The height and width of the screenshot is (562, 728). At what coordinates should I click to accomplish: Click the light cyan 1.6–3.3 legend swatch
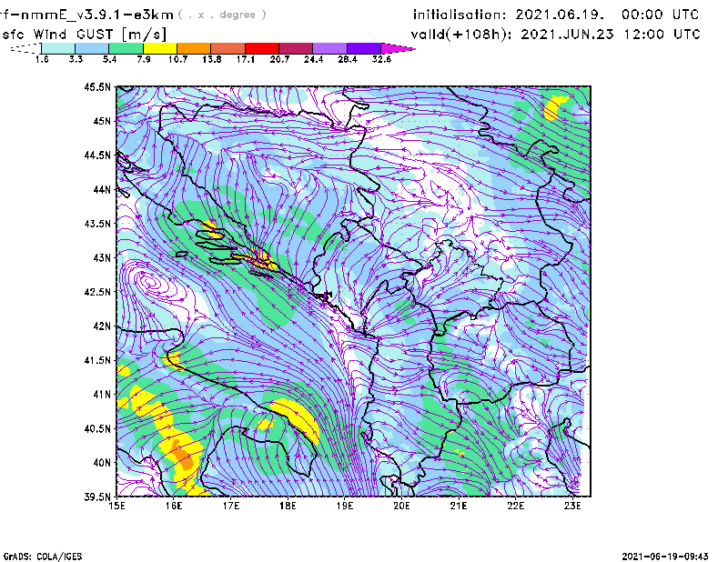click(x=58, y=48)
